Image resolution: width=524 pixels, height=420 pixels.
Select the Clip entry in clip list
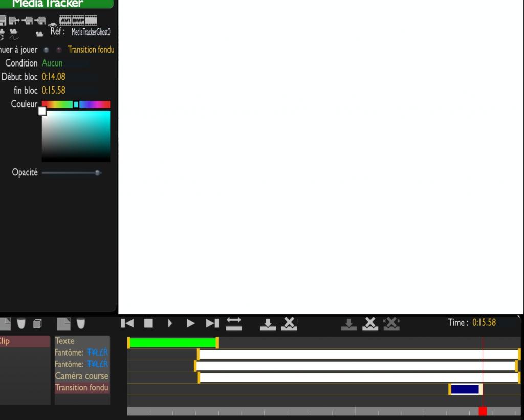point(25,341)
